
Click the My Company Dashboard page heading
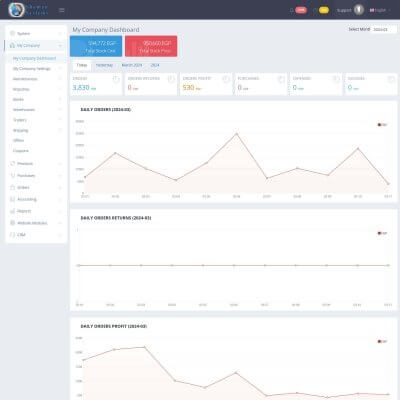[x=106, y=30]
